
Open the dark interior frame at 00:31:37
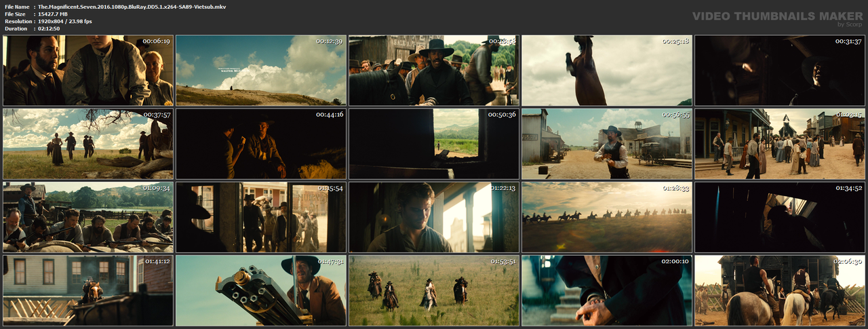pyautogui.click(x=780, y=70)
